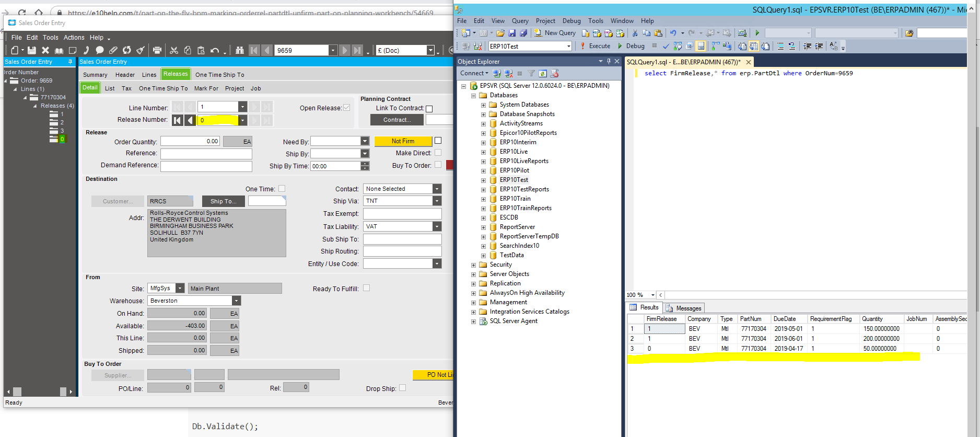Click the scissors Cut icon in Epicor toolbar
This screenshot has width=980, height=437.
[x=174, y=50]
